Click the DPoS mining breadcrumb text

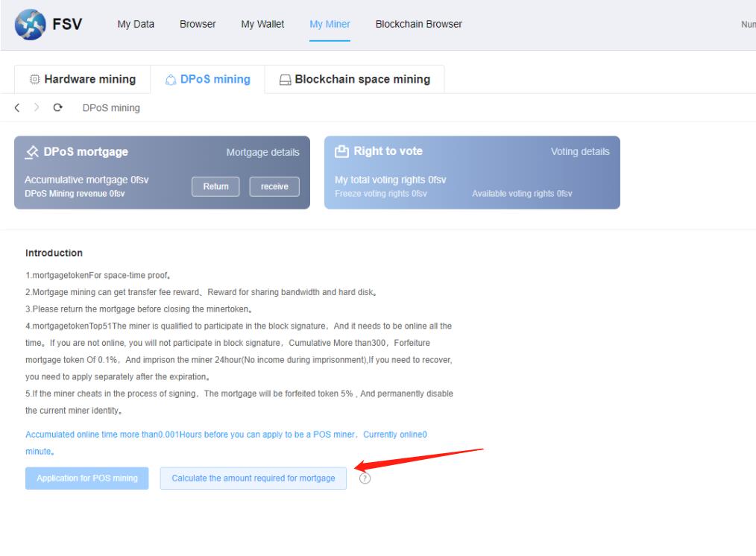pos(111,108)
